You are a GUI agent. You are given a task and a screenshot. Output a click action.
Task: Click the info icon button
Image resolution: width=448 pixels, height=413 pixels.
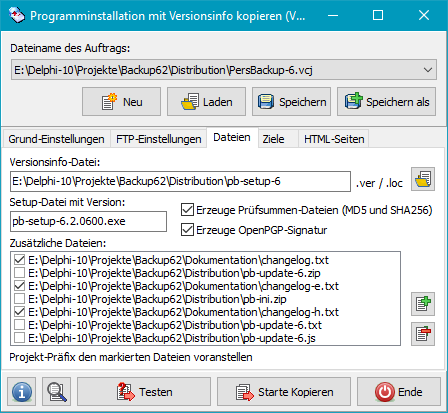coord(22,391)
